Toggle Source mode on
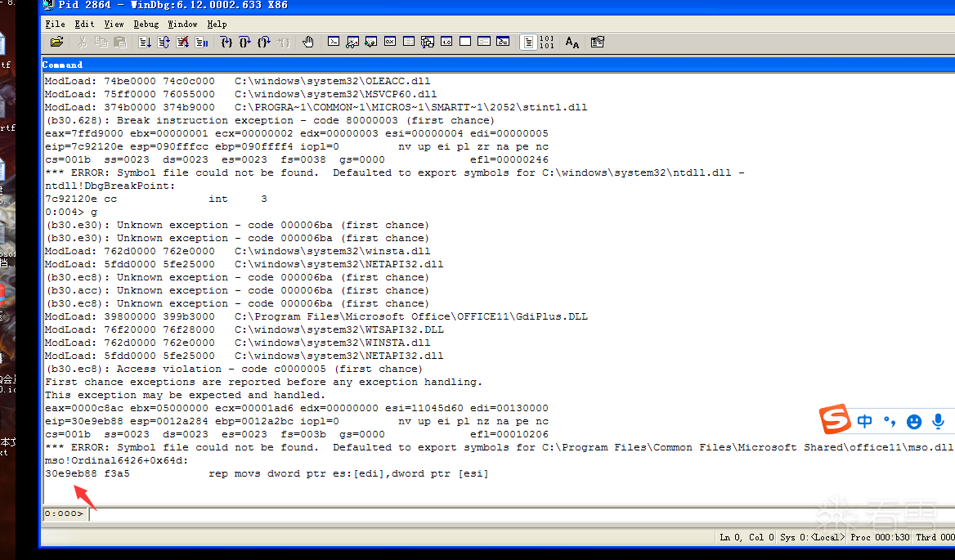The height and width of the screenshot is (560, 955). pos(528,42)
